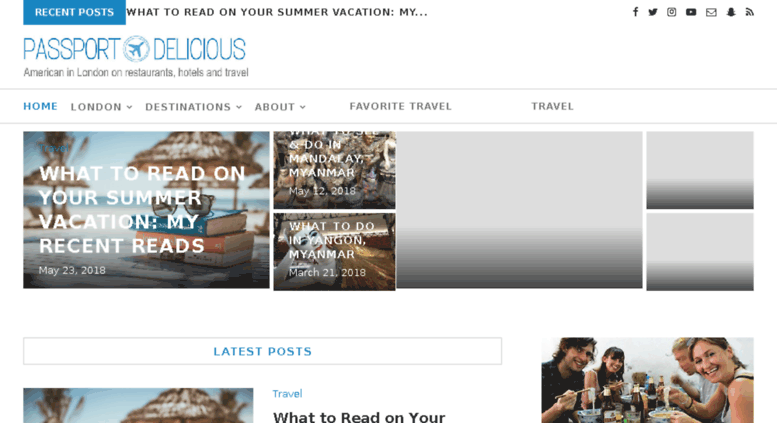777x423 pixels.
Task: Subscribe via the RSS feed icon
Action: click(x=750, y=12)
